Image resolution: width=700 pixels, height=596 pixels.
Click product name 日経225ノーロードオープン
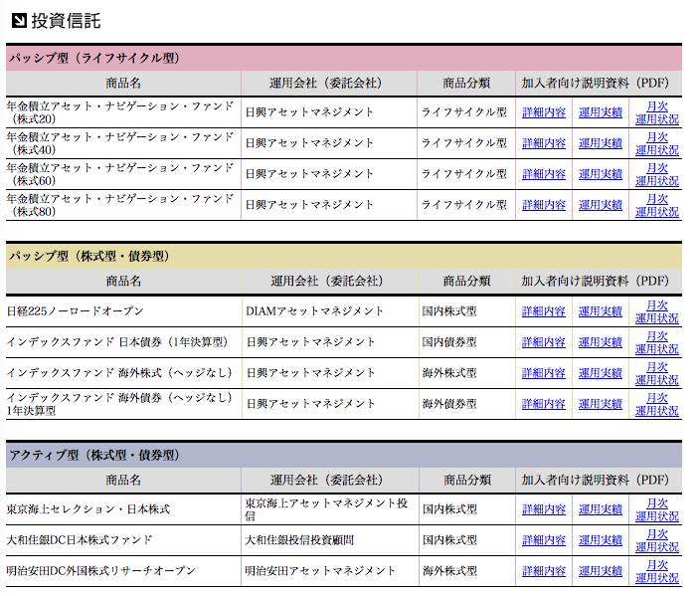pyautogui.click(x=75, y=311)
